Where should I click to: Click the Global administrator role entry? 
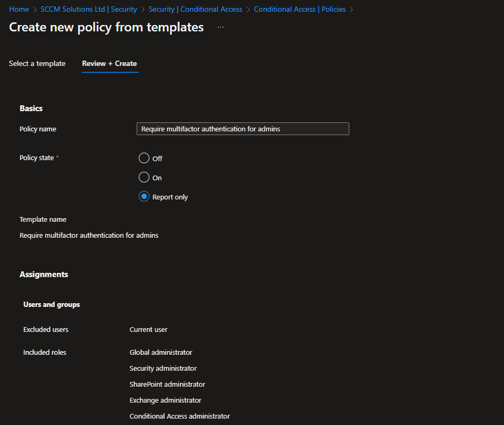(x=161, y=352)
